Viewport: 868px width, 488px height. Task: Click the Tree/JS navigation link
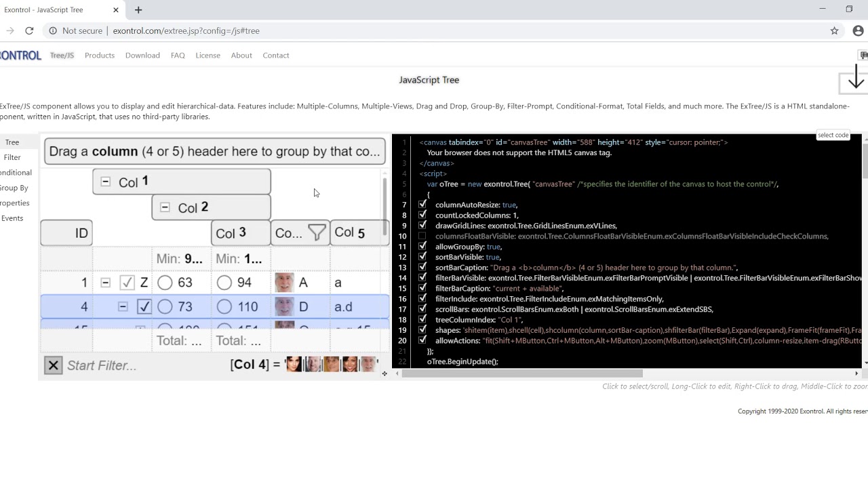pyautogui.click(x=62, y=56)
